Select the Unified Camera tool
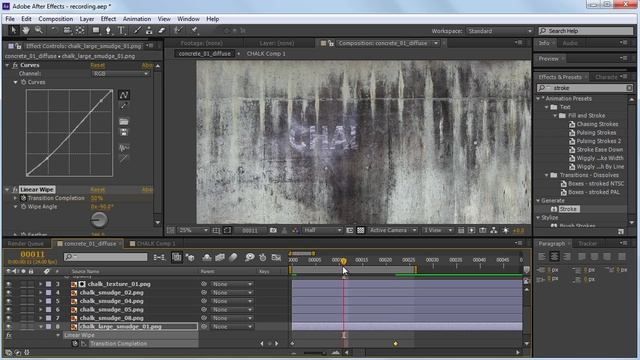 [x=67, y=30]
